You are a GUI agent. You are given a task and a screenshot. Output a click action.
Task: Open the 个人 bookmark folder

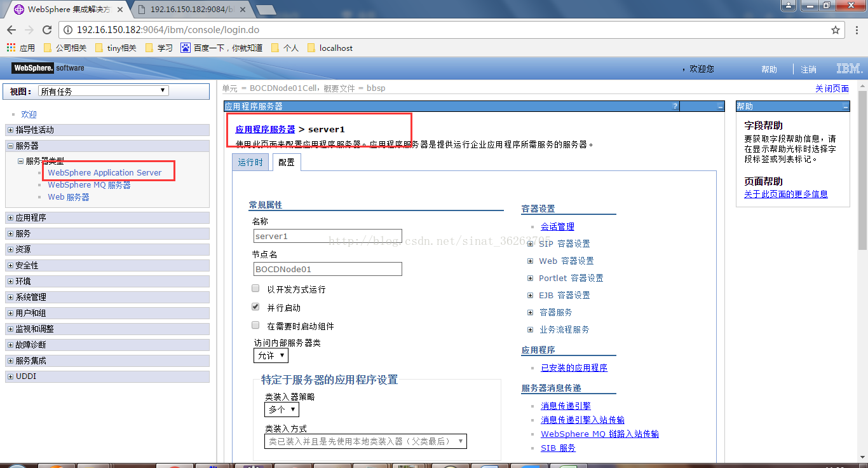[x=285, y=48]
